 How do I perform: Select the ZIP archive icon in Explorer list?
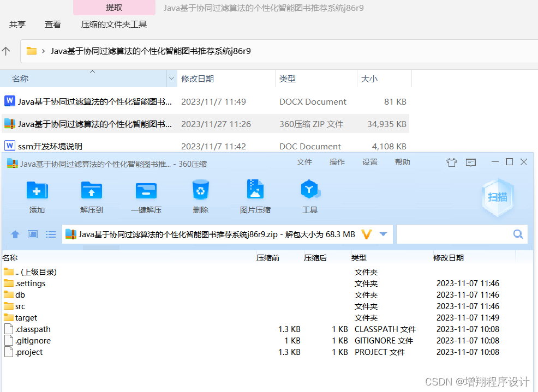(10, 123)
